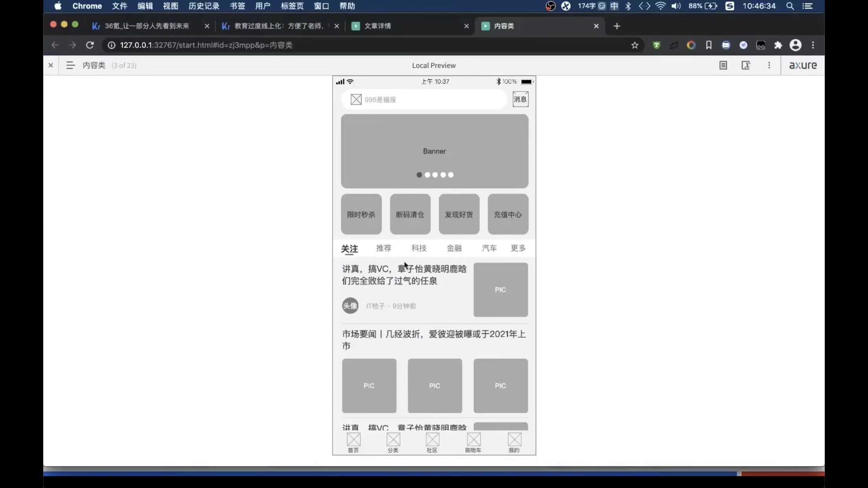Image resolution: width=868 pixels, height=488 pixels.
Task: Select the 推荐 category tab
Action: click(x=383, y=248)
